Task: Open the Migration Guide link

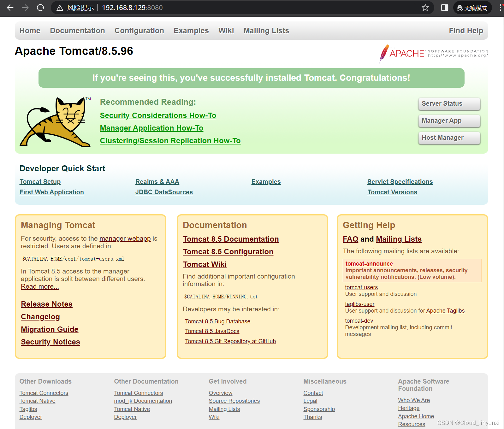Action: 50,329
